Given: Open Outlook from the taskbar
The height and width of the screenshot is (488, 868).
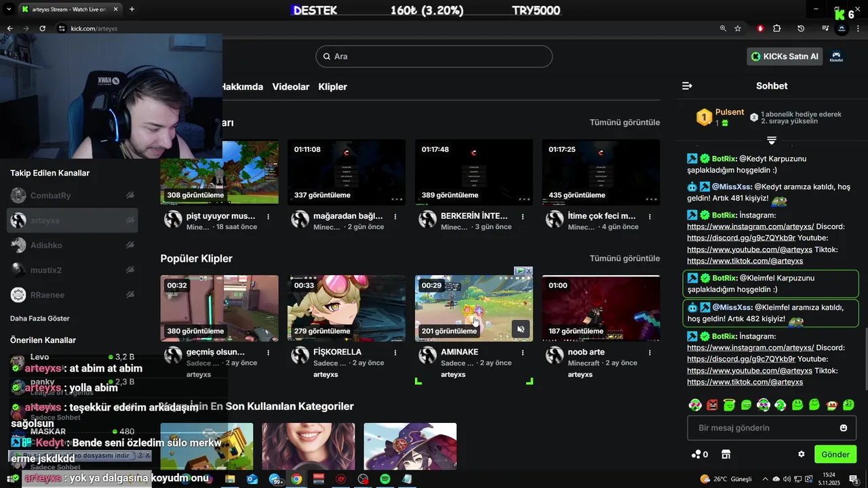Looking at the screenshot, I should 252,479.
